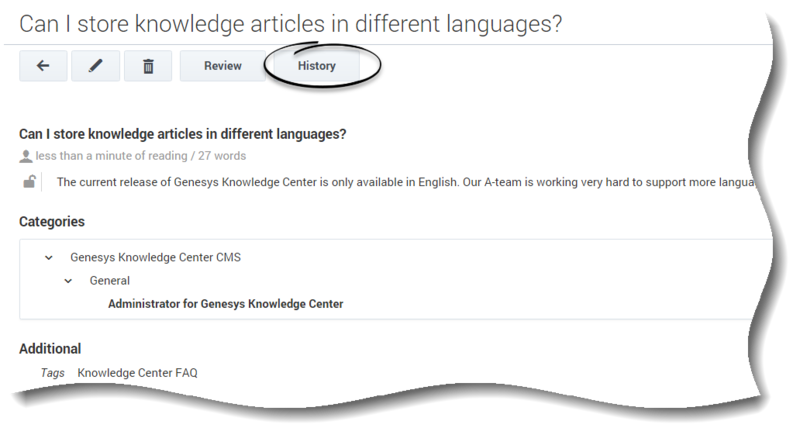The image size is (800, 435).
Task: Select Administrator for Genesys Knowledge Center category
Action: [226, 304]
